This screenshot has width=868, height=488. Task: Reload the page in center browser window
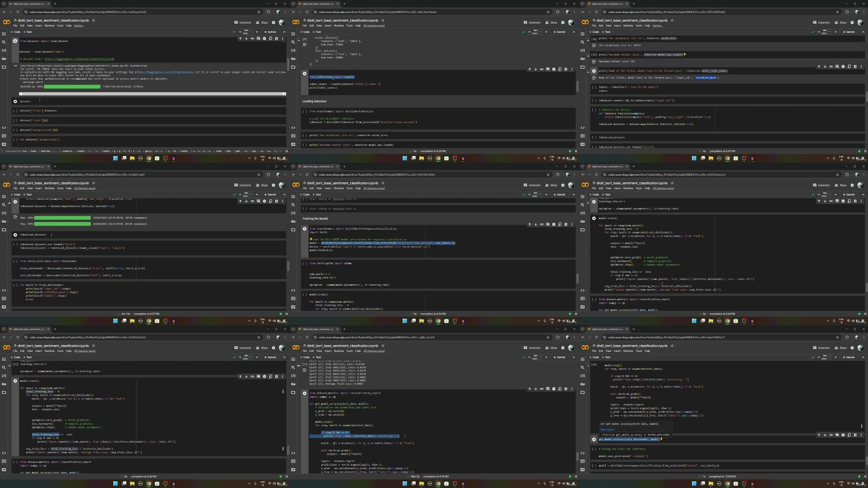(x=307, y=175)
